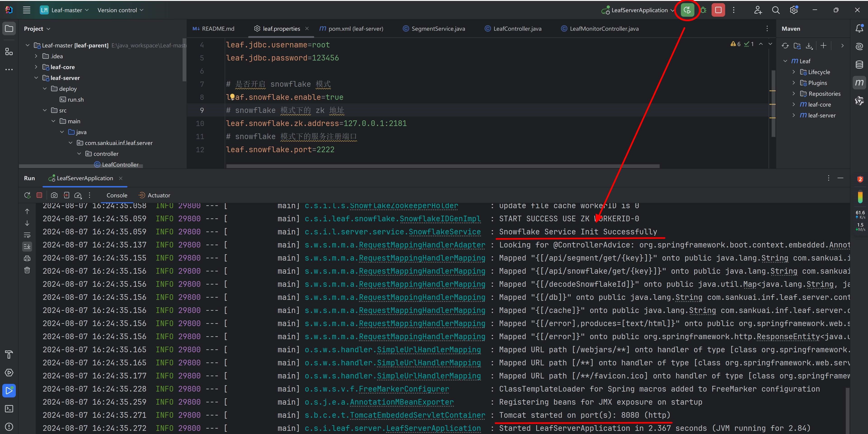The height and width of the screenshot is (434, 868).
Task: Switch to the LeafController.java editor tab
Action: coord(517,29)
